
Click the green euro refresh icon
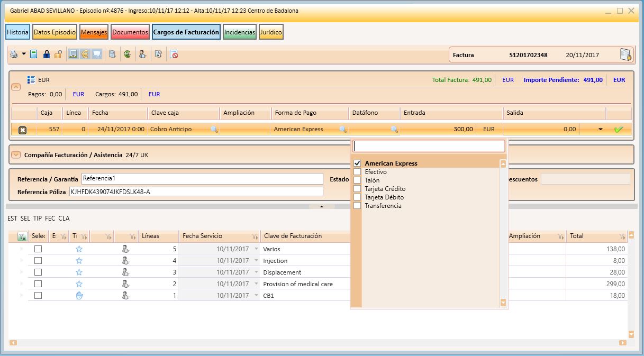[x=127, y=54]
